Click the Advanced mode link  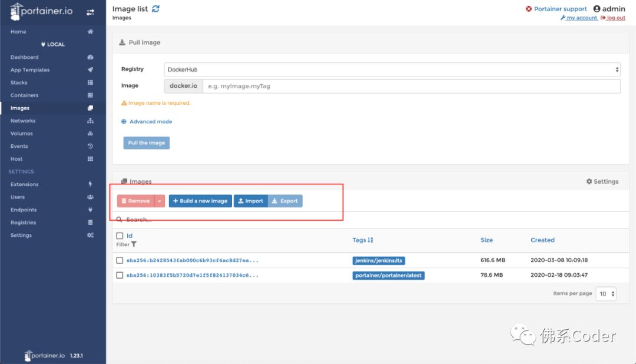151,121
